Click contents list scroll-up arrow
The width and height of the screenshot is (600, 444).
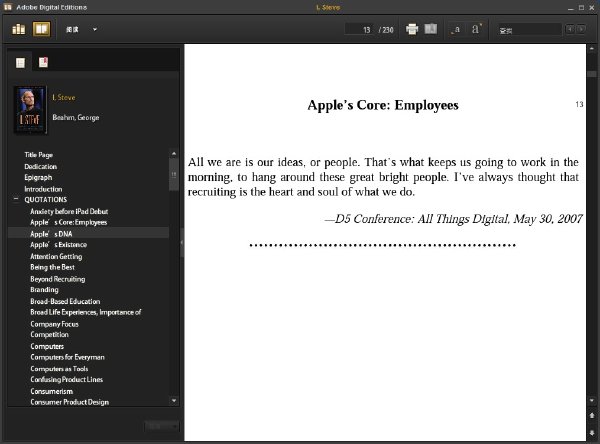pos(174,153)
